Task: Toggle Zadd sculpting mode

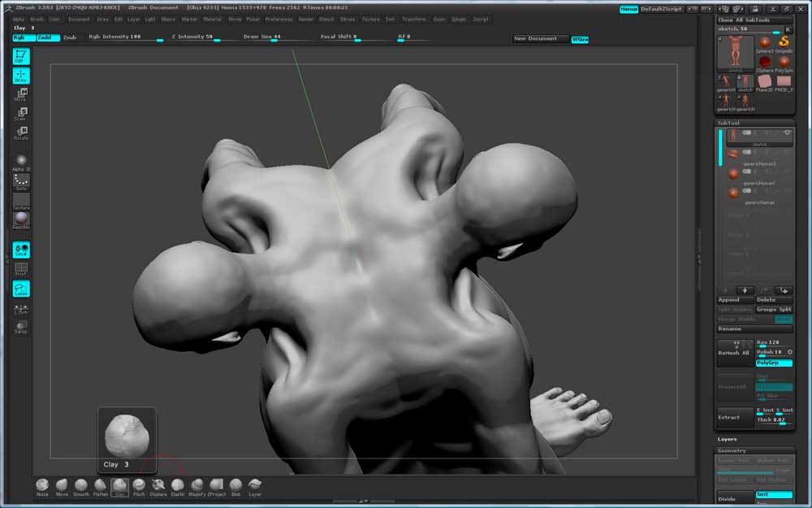Action: tap(48, 37)
